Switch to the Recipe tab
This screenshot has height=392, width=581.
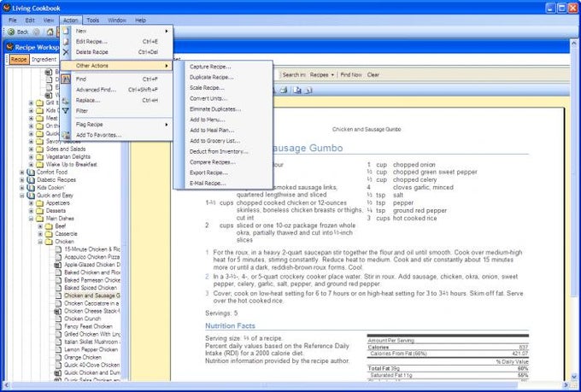(x=19, y=59)
